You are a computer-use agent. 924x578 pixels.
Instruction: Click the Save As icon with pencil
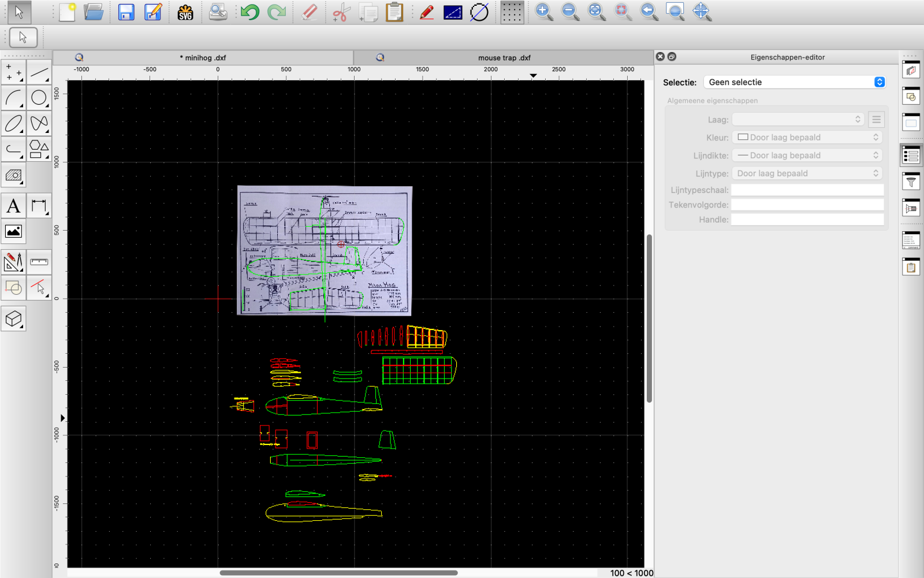(x=153, y=12)
